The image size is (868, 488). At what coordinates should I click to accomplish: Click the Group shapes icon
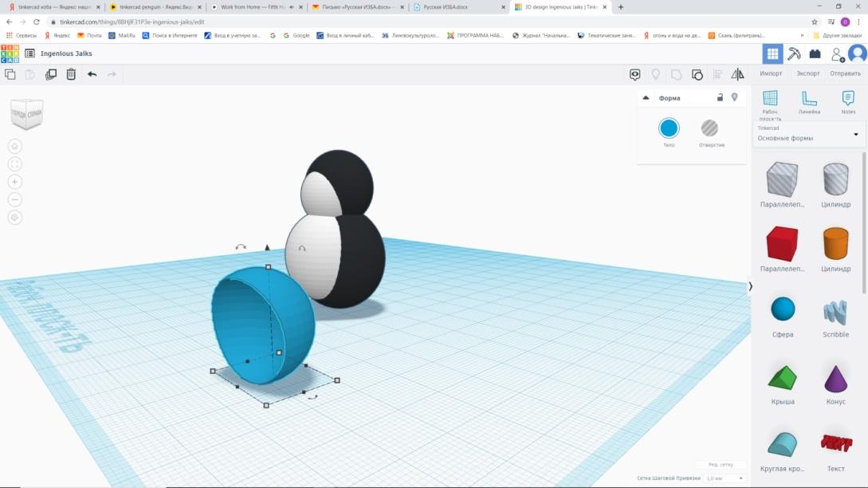(677, 74)
